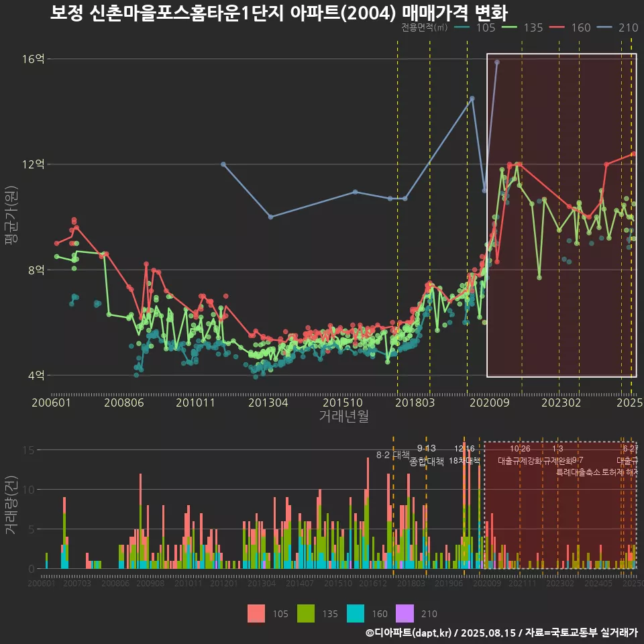Click the 12억 label on the price axis

pyautogui.click(x=34, y=164)
